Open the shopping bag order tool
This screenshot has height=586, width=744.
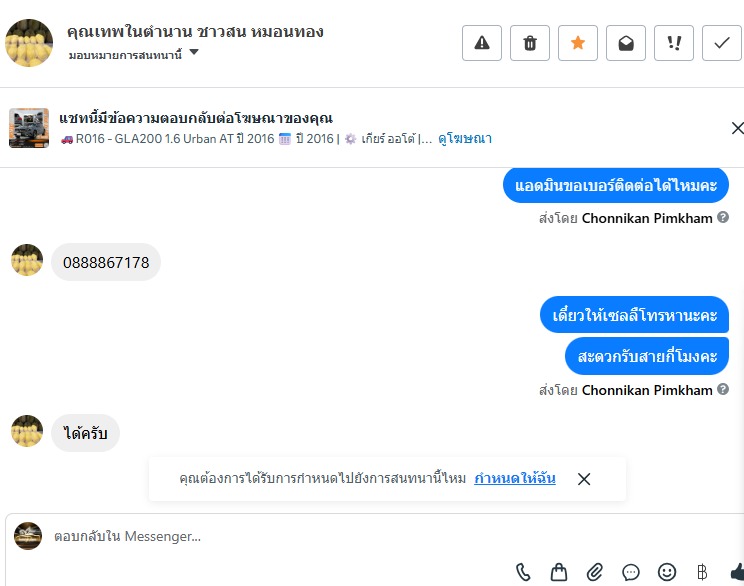click(559, 572)
